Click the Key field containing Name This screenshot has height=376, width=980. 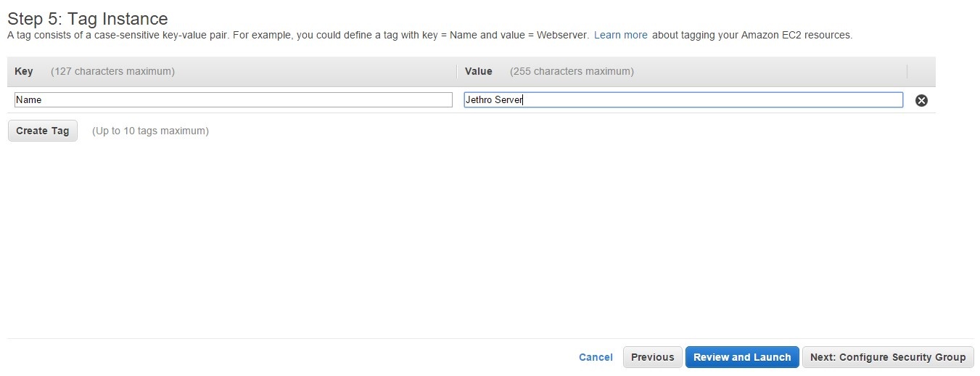click(233, 99)
